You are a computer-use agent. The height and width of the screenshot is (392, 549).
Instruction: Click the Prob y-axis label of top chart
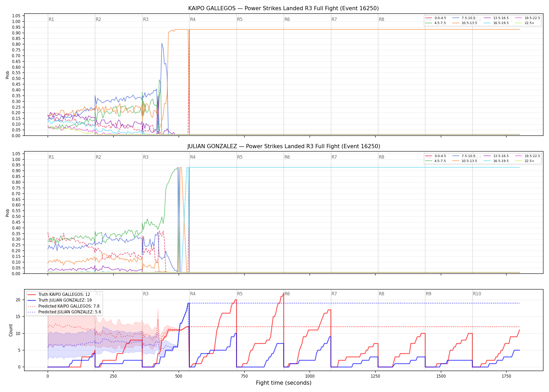click(x=8, y=75)
